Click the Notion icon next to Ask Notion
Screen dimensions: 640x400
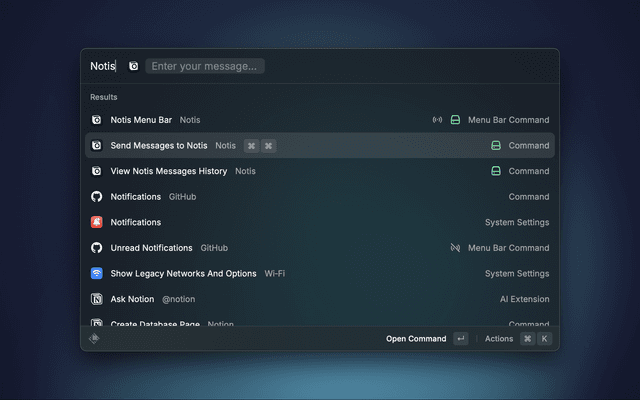[x=97, y=299]
